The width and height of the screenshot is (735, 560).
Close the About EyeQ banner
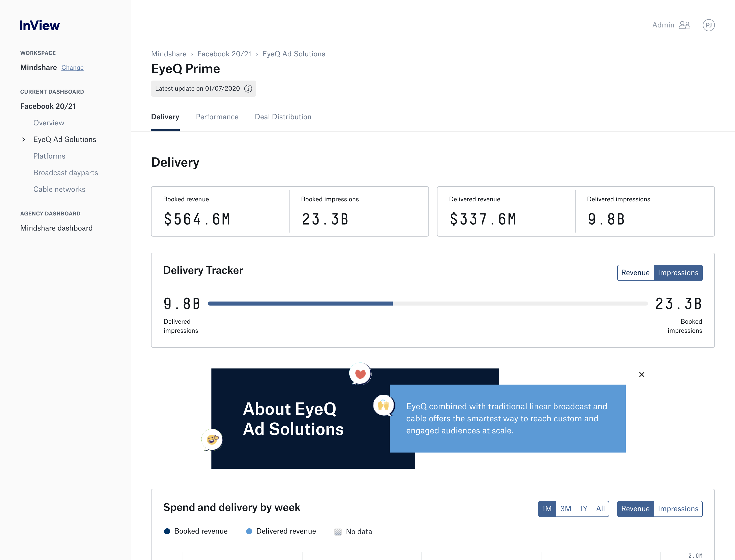pyautogui.click(x=641, y=374)
